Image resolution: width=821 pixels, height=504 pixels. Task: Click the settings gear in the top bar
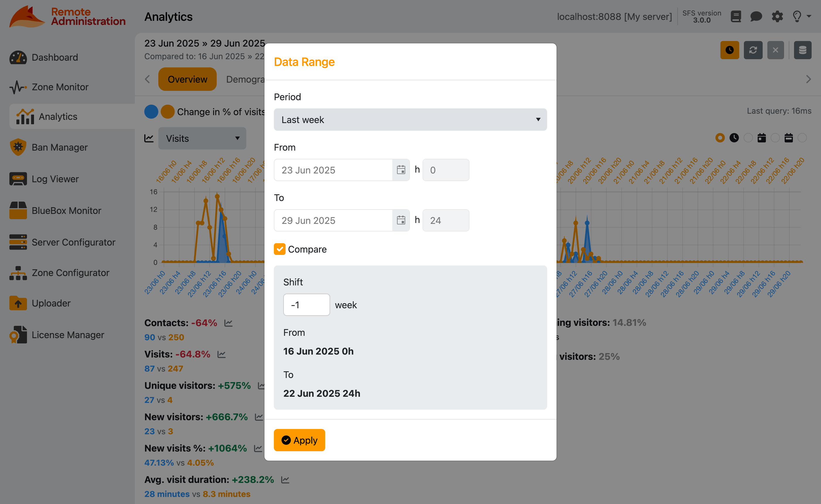tap(777, 16)
